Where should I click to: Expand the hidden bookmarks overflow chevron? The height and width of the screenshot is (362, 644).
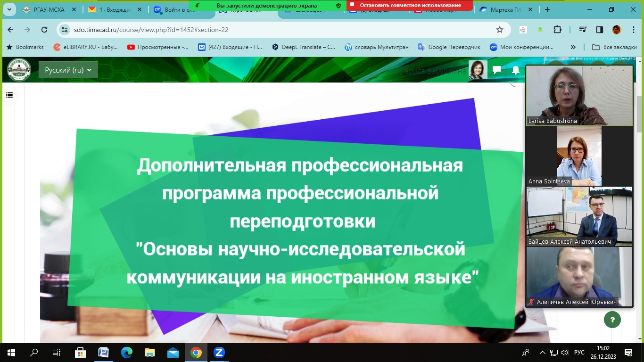[x=573, y=47]
